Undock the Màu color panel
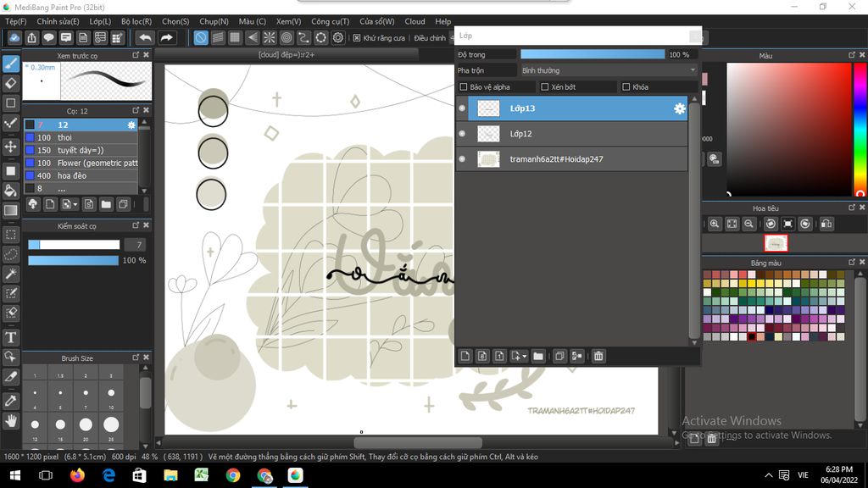 click(851, 55)
